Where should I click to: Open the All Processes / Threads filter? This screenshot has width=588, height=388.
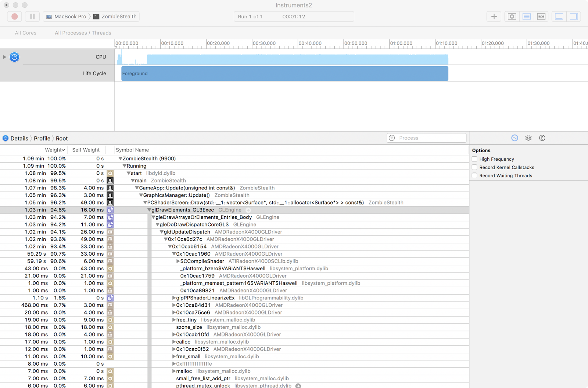pyautogui.click(x=83, y=33)
